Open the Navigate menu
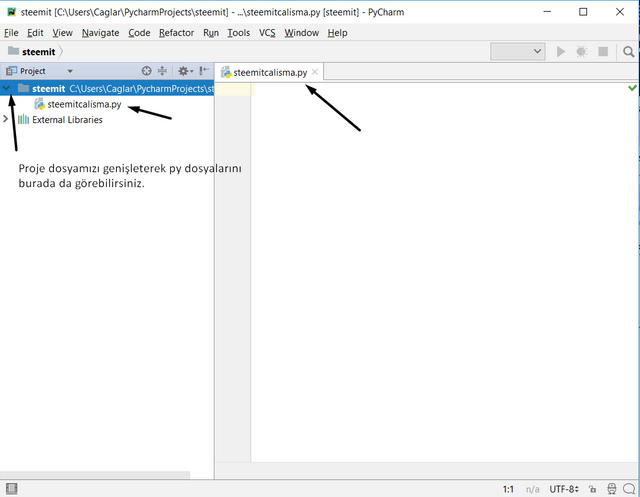The image size is (640, 497). click(x=100, y=33)
